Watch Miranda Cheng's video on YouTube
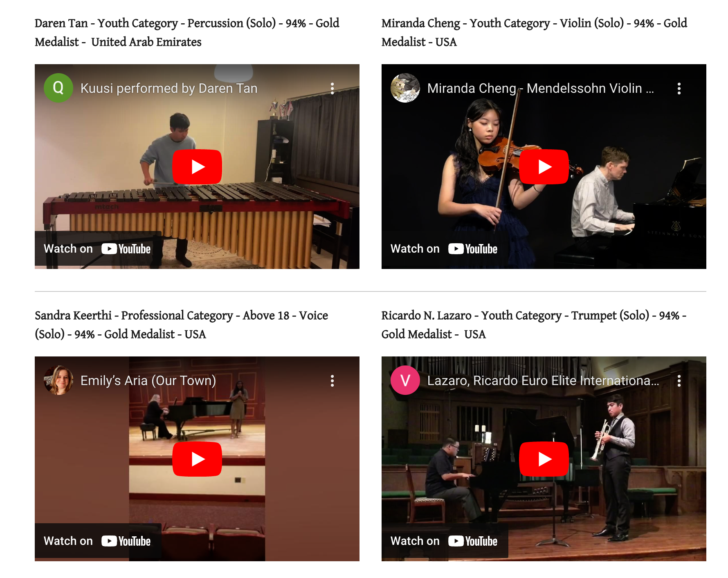 click(444, 249)
